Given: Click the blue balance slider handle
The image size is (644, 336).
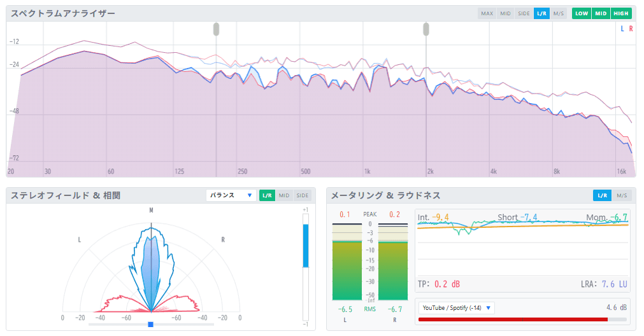Looking at the screenshot, I should point(151,325).
